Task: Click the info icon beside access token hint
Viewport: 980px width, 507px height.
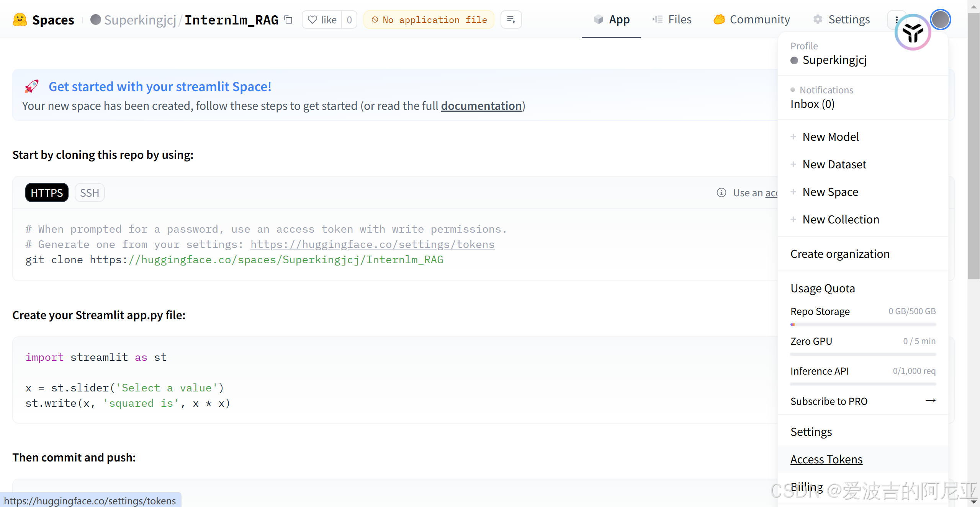Action: pyautogui.click(x=721, y=192)
